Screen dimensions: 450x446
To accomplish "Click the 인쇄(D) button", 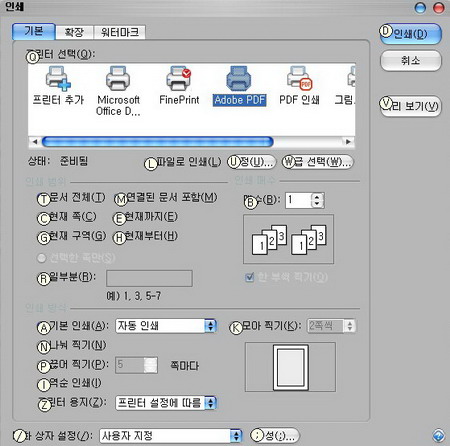I will click(411, 34).
